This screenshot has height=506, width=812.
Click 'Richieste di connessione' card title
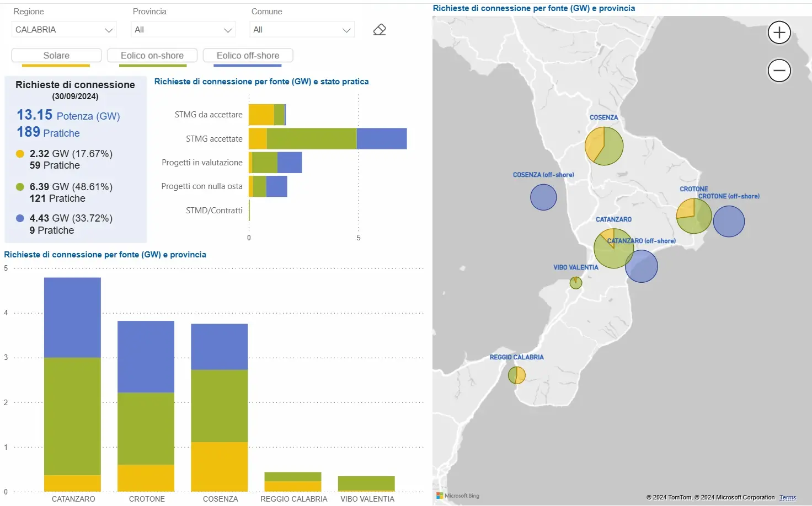(75, 85)
